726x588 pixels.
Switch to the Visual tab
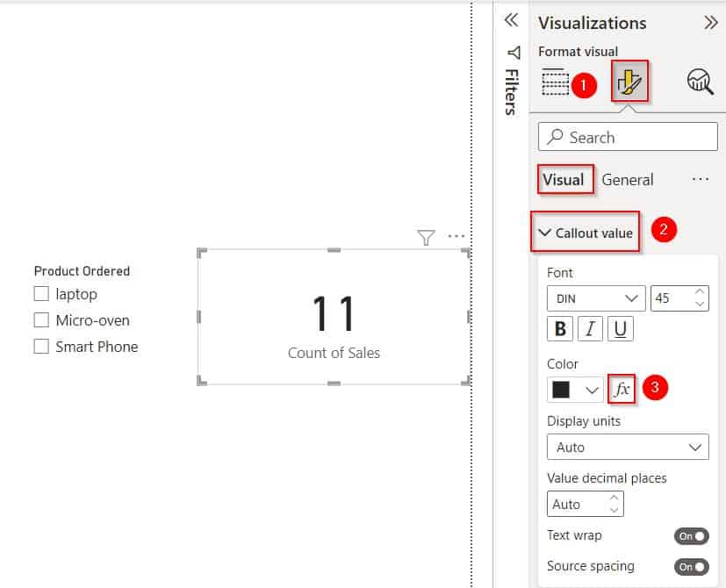click(x=564, y=179)
